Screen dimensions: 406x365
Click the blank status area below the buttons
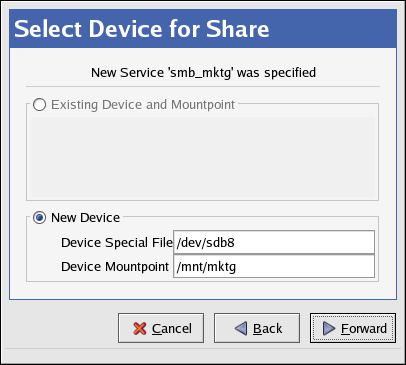click(203, 356)
